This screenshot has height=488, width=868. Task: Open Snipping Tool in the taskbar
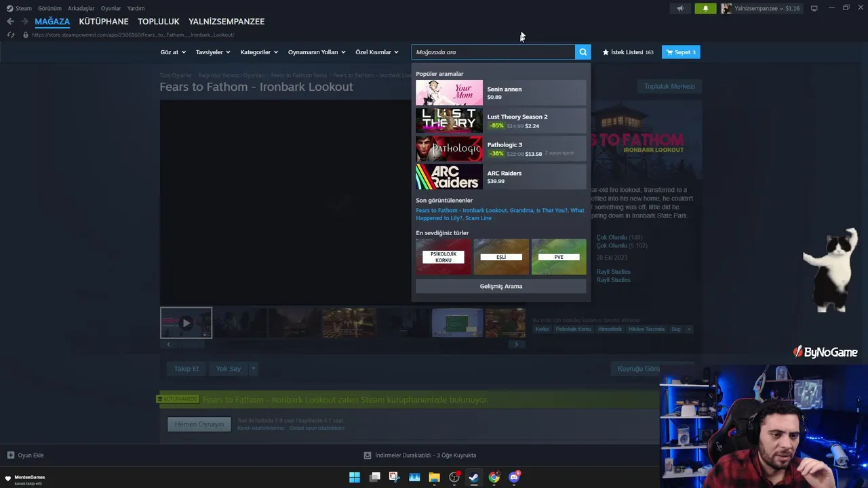pos(394,477)
